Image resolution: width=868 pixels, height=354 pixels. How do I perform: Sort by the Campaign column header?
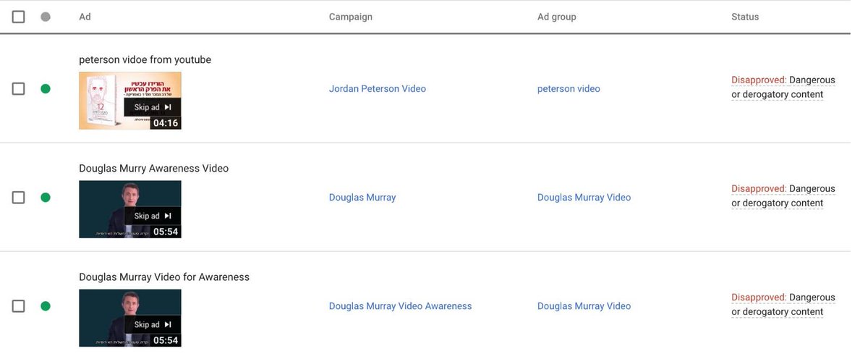point(351,17)
